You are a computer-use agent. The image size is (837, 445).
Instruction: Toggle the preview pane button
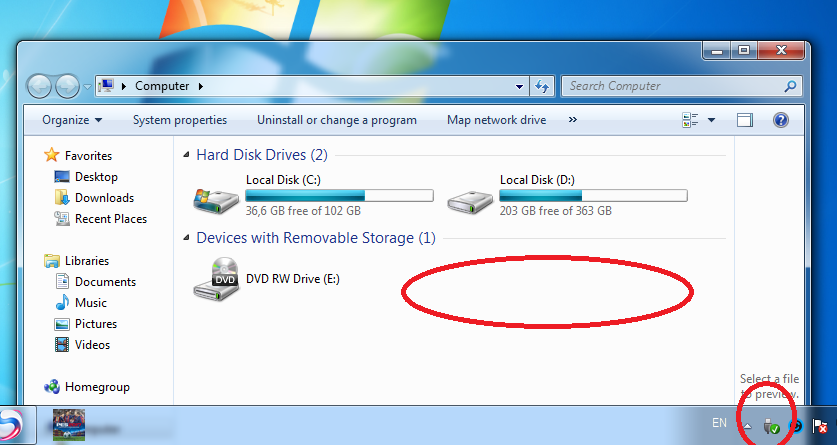(745, 120)
